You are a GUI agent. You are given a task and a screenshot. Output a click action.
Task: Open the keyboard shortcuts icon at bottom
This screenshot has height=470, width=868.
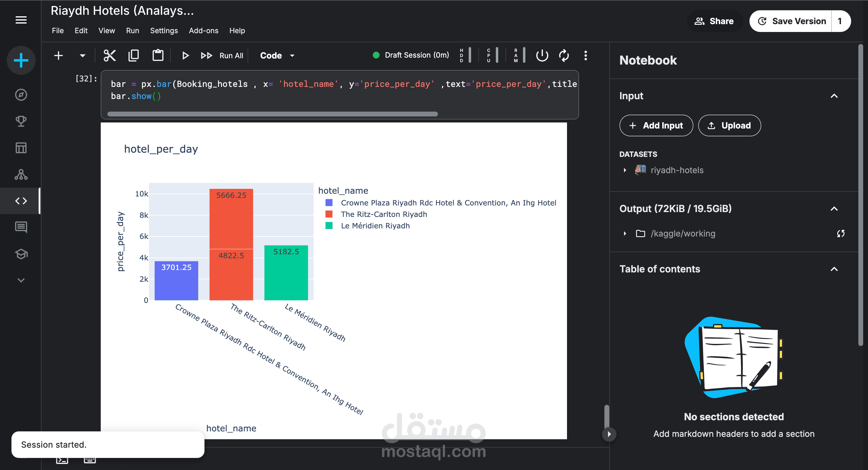(90, 460)
